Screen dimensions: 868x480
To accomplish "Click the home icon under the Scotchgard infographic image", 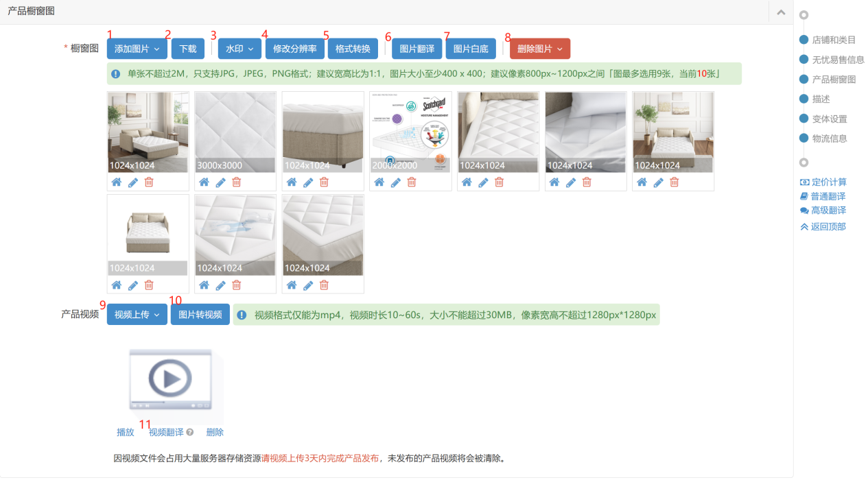I will [x=379, y=182].
